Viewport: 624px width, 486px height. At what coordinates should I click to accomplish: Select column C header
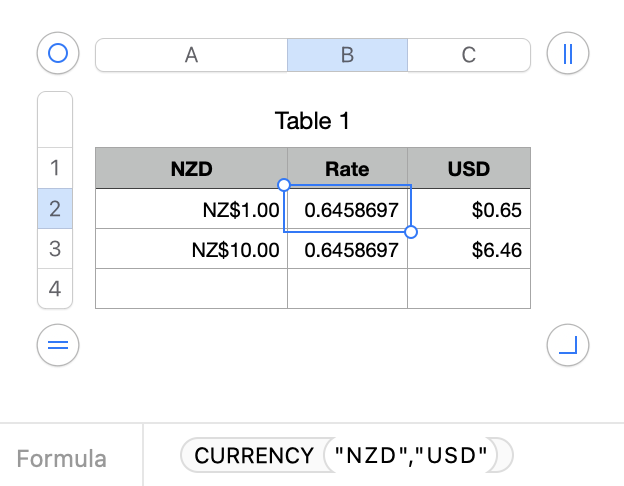(468, 55)
